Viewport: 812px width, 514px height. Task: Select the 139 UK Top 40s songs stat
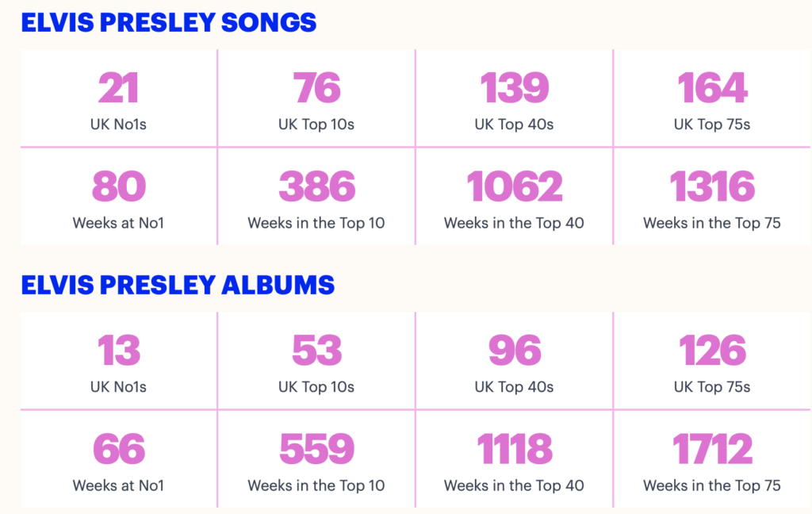coord(514,88)
